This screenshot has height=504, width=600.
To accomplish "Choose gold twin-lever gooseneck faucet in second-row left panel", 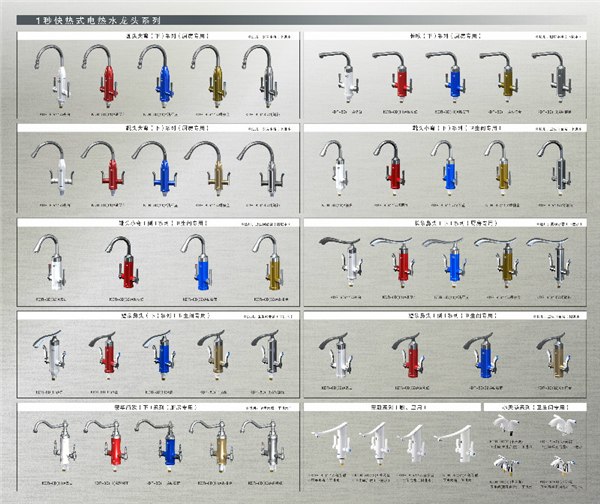I will point(209,168).
